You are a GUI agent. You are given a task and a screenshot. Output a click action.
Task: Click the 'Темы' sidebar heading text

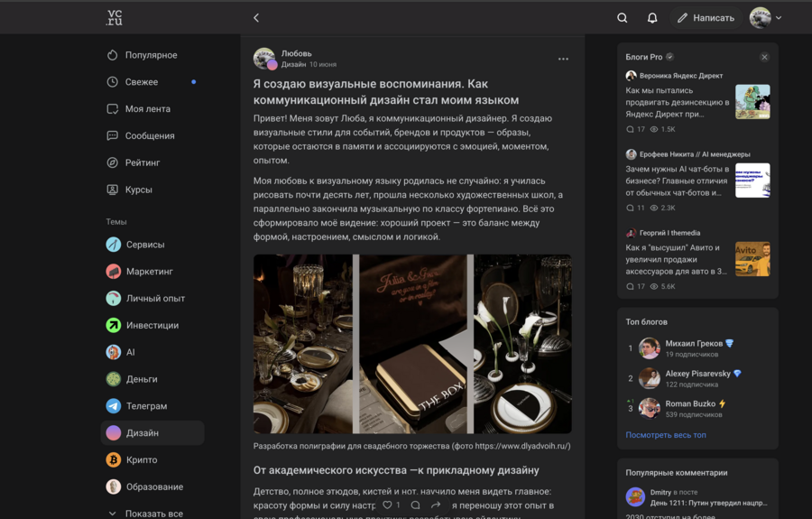116,222
